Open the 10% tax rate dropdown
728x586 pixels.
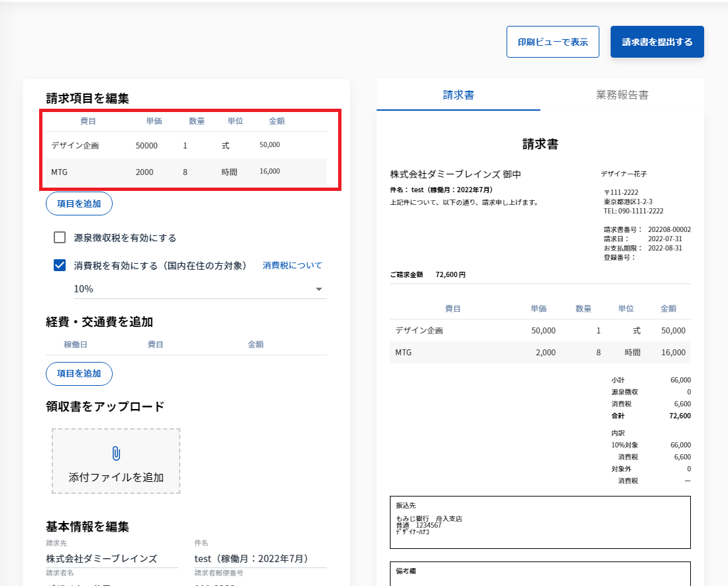click(x=200, y=289)
